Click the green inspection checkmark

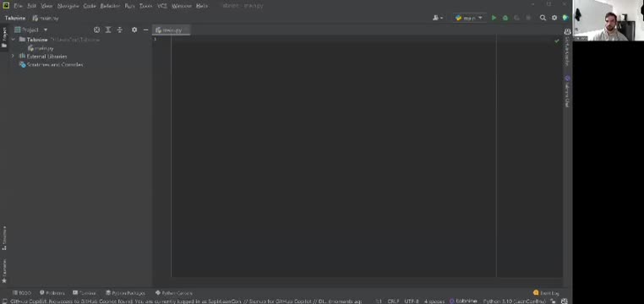556,41
